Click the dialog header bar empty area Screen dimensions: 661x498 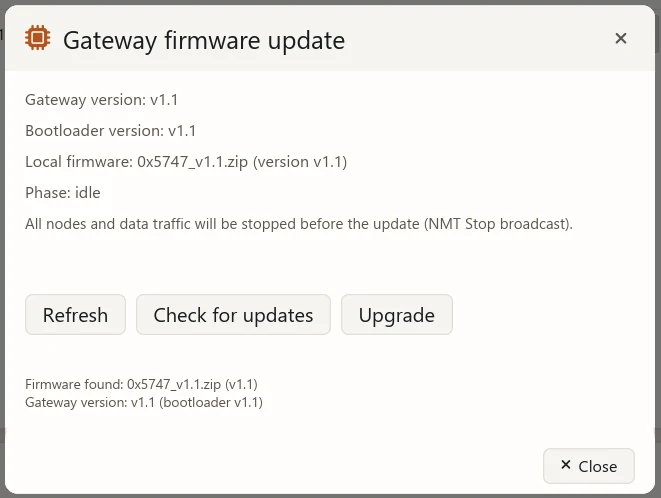click(x=476, y=39)
